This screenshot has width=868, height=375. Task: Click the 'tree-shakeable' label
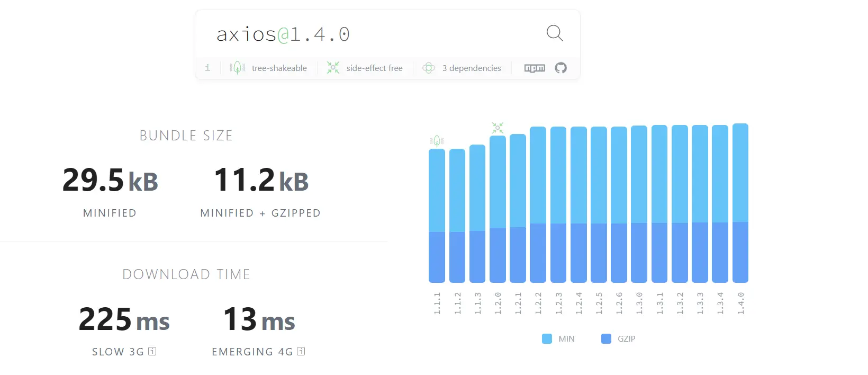[x=279, y=68]
